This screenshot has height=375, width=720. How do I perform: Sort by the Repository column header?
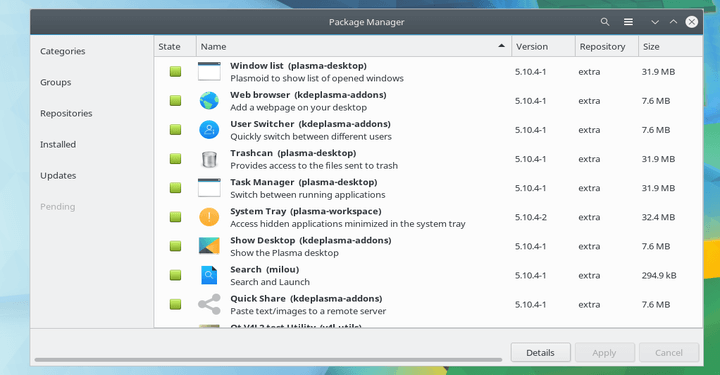pyautogui.click(x=607, y=46)
